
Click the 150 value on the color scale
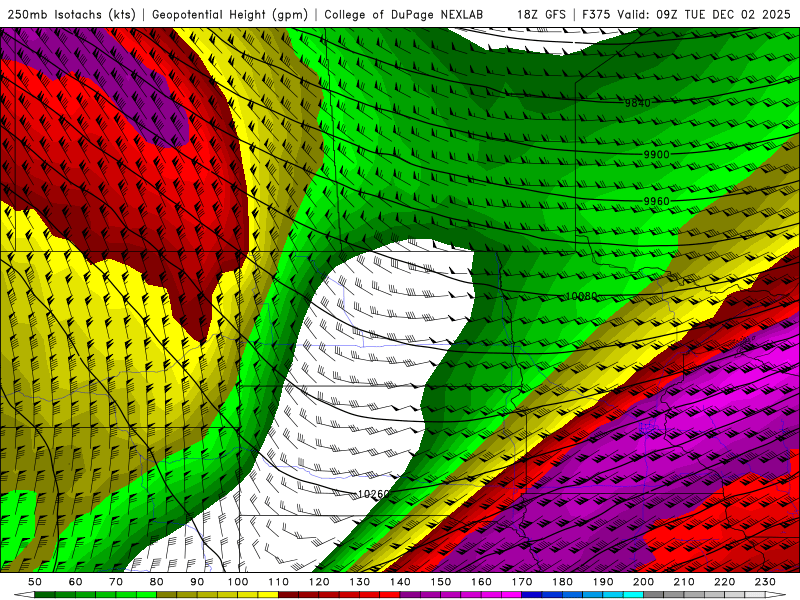pos(441,582)
